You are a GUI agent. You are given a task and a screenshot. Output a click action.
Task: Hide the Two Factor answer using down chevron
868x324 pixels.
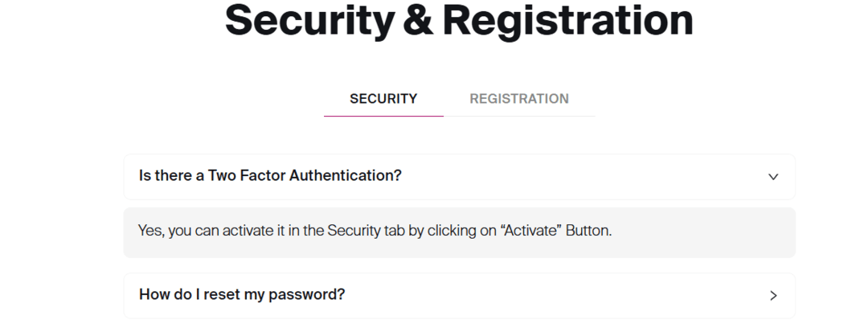[773, 177]
